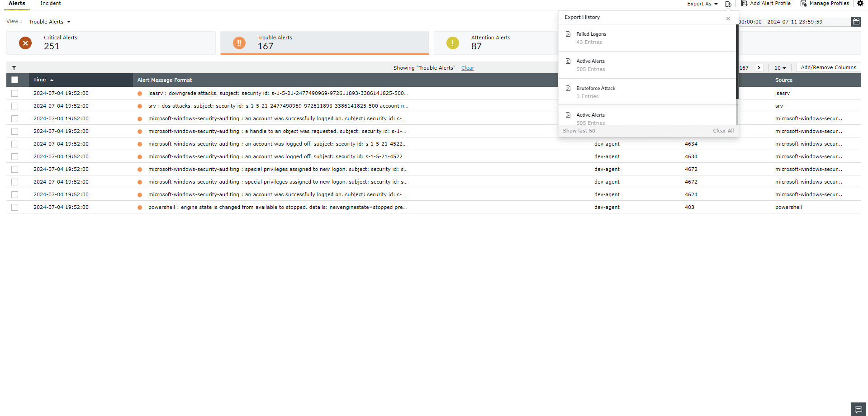Click the Manage Profiles icon
Screen dimensions: 868x416
tap(804, 4)
